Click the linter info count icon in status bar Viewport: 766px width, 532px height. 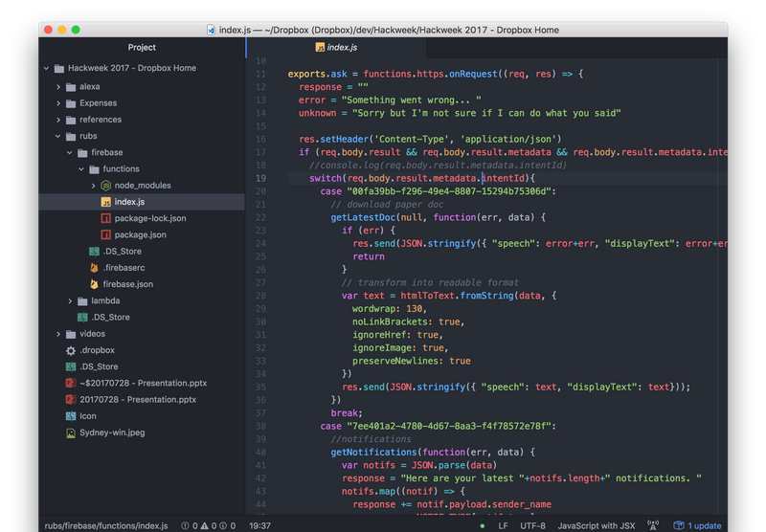[223, 526]
